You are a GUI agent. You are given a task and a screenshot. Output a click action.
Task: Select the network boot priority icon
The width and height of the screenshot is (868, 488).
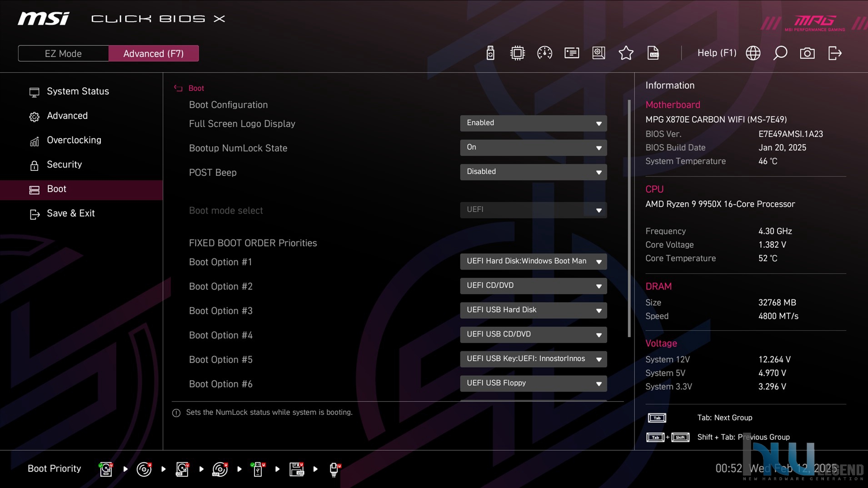click(334, 469)
